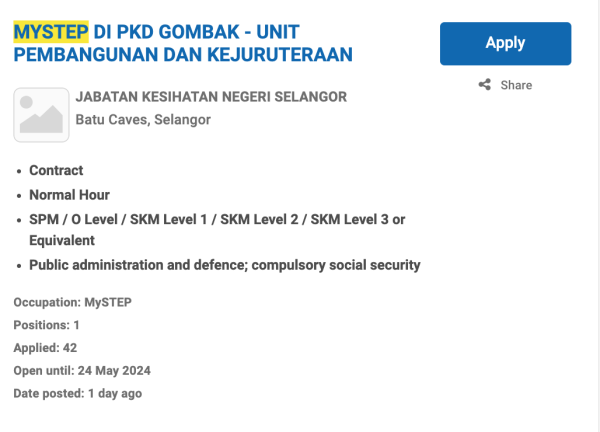This screenshot has width=600, height=432.
Task: Click the Share text label
Action: pos(516,85)
